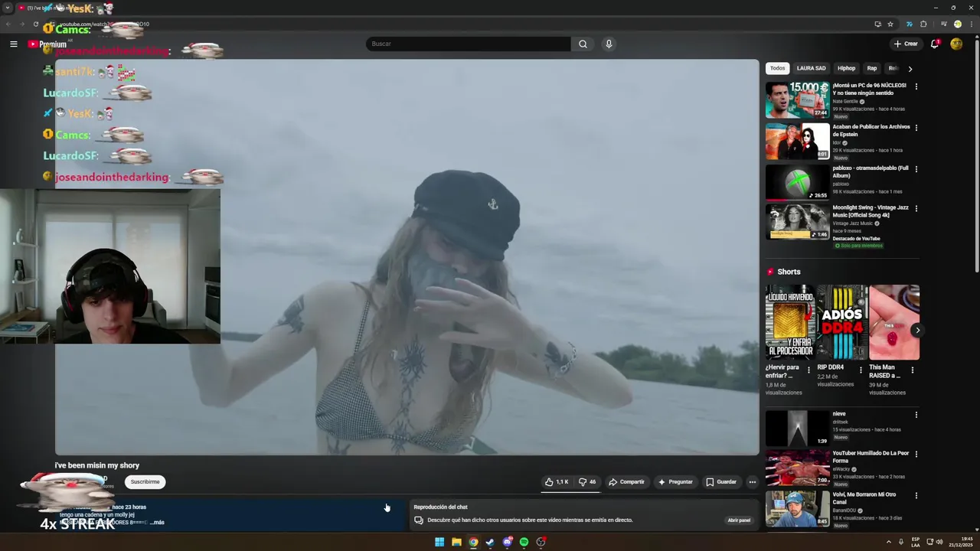Click 'Abrir panel' for chat replay

tap(739, 520)
